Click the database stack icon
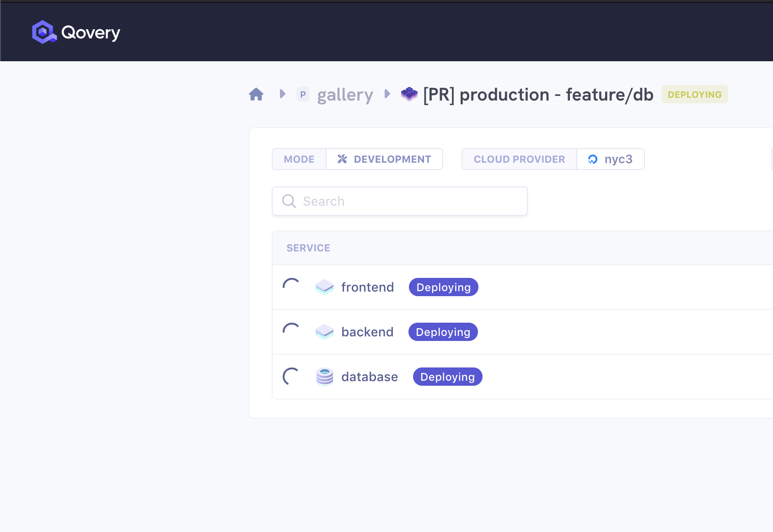 (325, 377)
